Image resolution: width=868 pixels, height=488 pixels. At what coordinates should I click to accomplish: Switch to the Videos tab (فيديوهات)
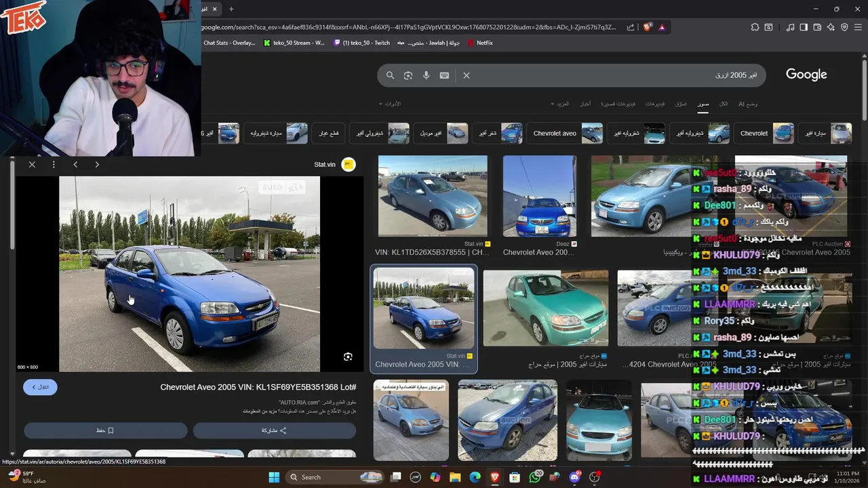point(655,104)
